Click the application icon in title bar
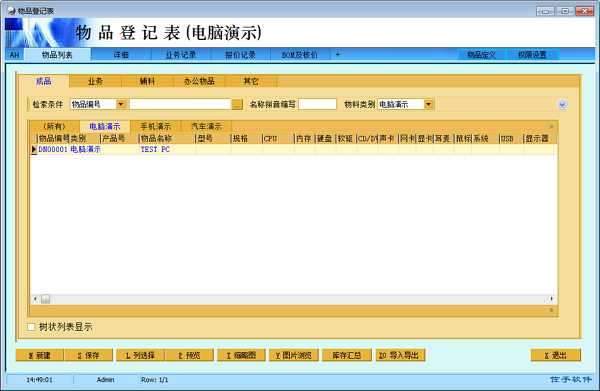Viewport: 600px width, 391px height. (x=11, y=11)
